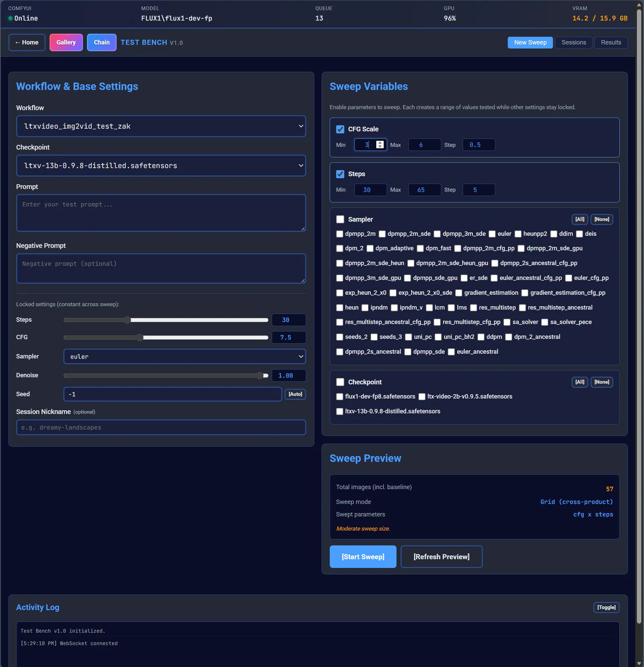Check the euler sampler checkbox
This screenshot has height=667, width=644.
[492, 234]
